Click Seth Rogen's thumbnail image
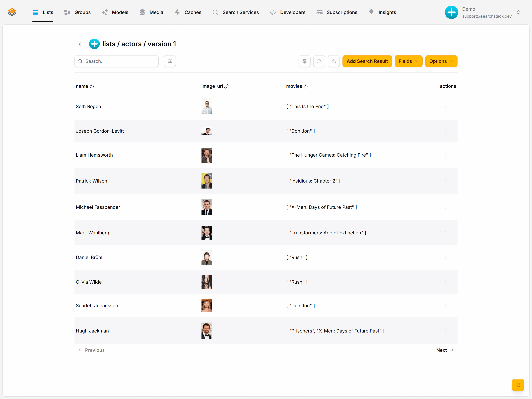Image resolution: width=532 pixels, height=399 pixels. (207, 106)
